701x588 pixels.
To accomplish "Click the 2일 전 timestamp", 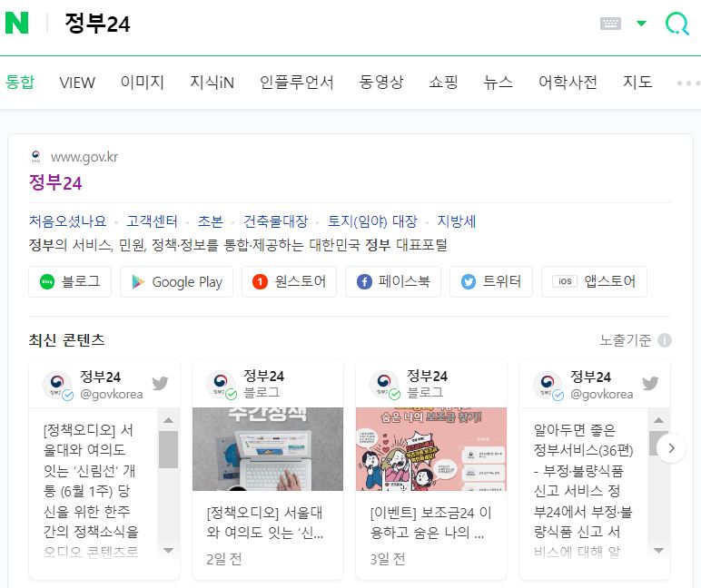I will [x=224, y=559].
